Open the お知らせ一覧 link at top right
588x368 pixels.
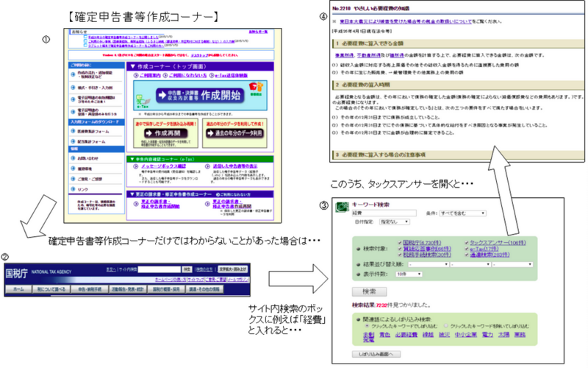point(259,32)
